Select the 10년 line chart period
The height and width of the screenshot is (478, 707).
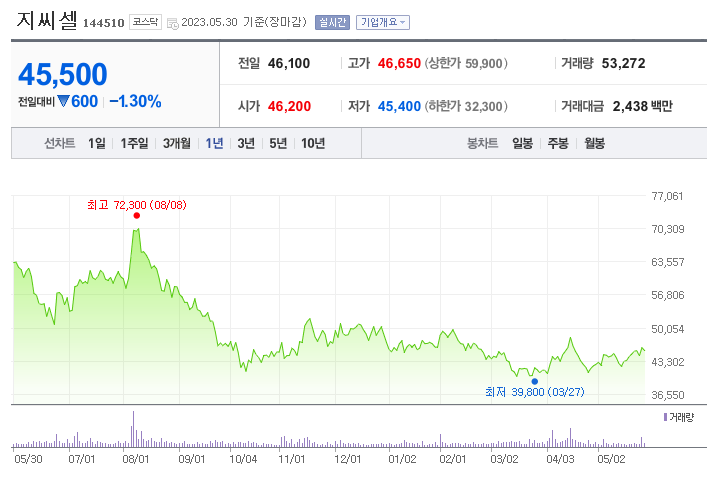point(313,143)
